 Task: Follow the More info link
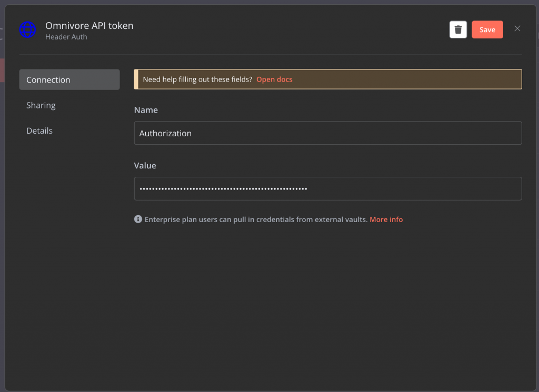coord(386,219)
